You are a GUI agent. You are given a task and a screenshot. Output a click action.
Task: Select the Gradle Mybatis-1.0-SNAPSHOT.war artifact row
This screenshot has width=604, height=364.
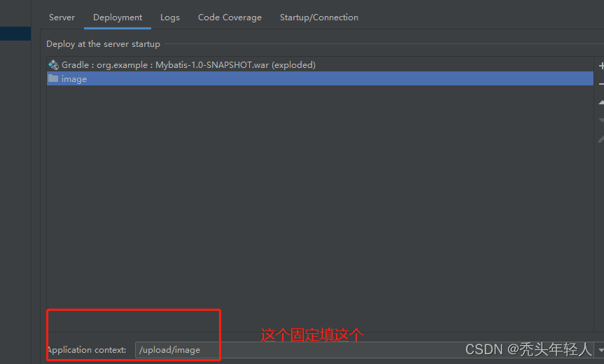320,64
